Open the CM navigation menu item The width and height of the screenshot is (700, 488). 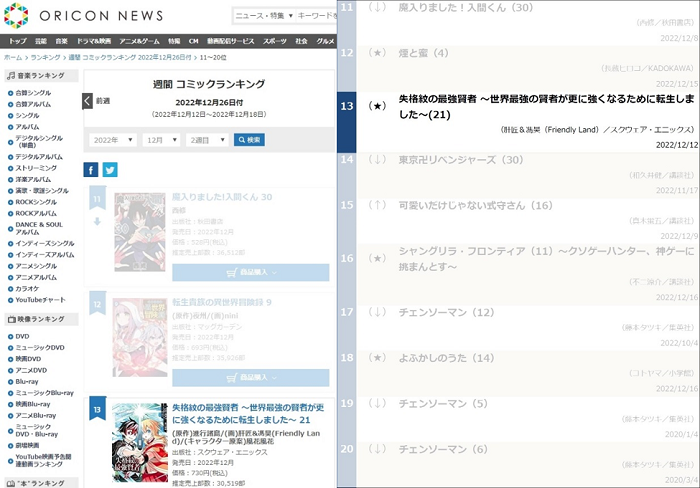[x=193, y=41]
